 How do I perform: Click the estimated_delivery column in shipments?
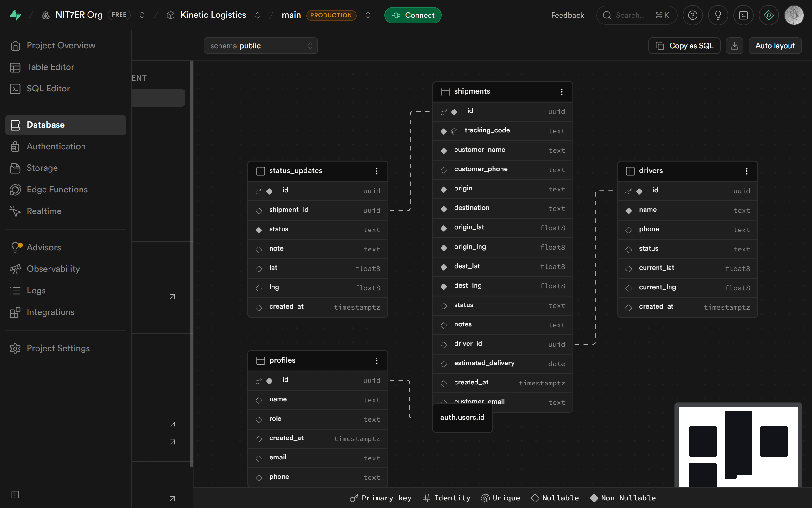pyautogui.click(x=502, y=364)
